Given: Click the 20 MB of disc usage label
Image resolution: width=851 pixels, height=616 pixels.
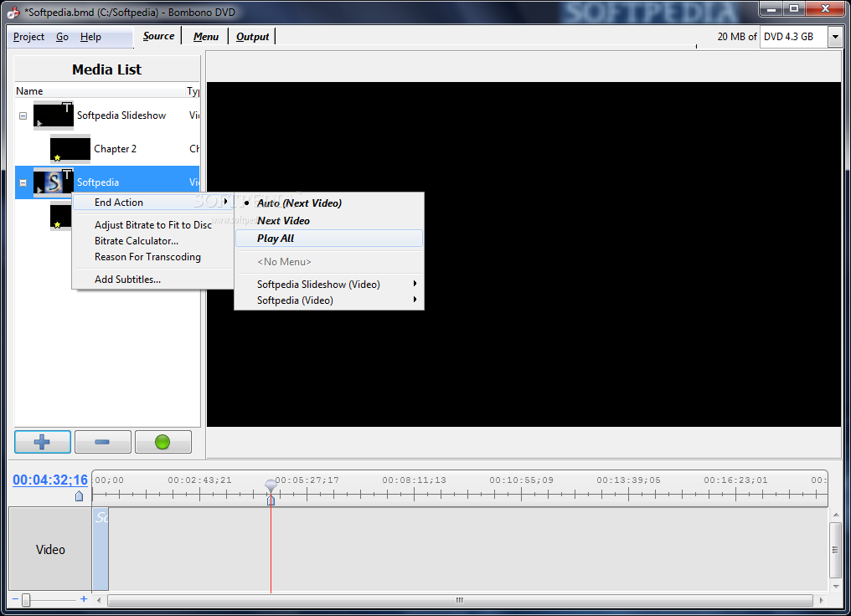Looking at the screenshot, I should 736,37.
